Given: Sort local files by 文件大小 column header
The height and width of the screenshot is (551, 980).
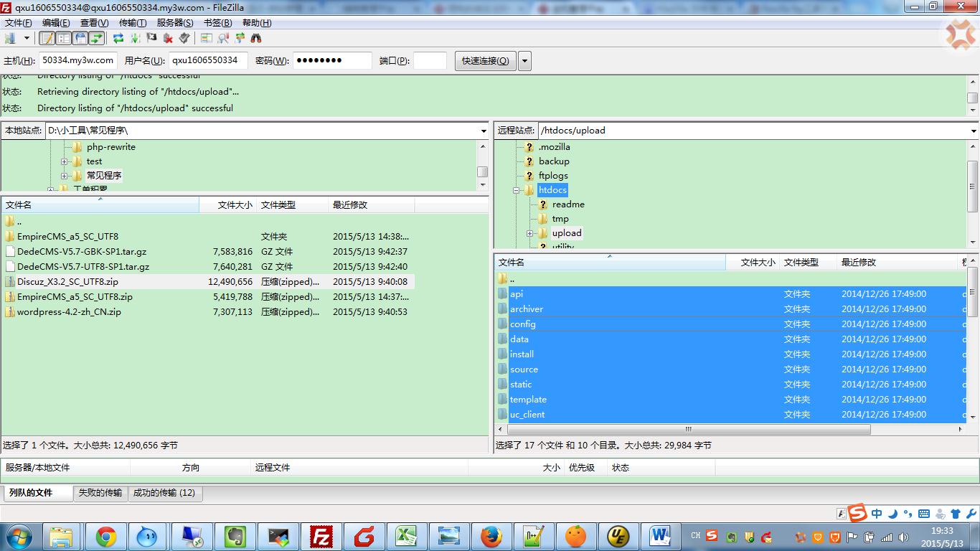Looking at the screenshot, I should click(235, 205).
